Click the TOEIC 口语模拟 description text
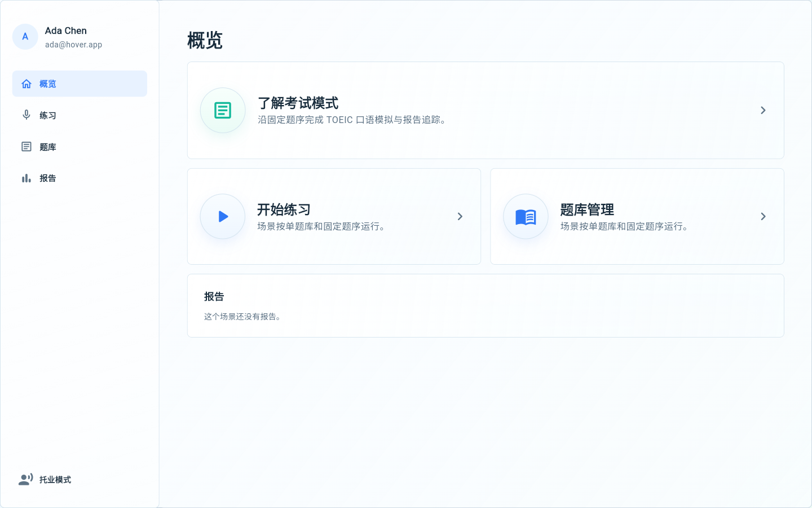 pos(353,120)
